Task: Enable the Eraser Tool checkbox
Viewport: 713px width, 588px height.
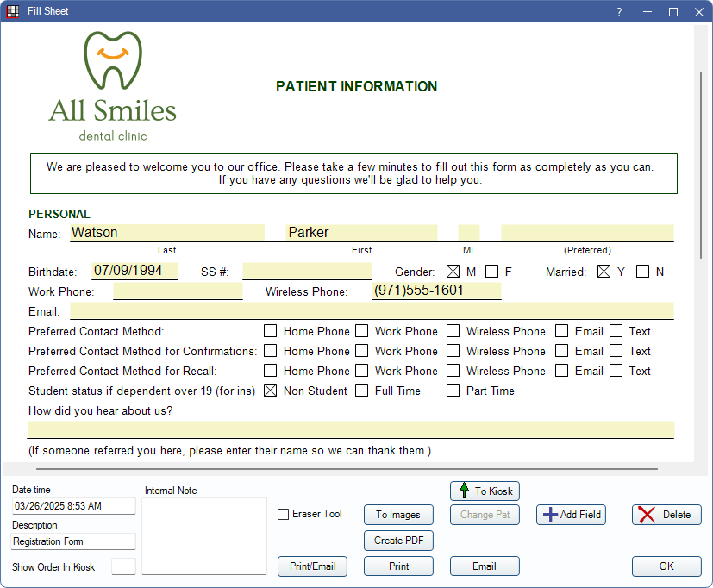Action: click(284, 515)
